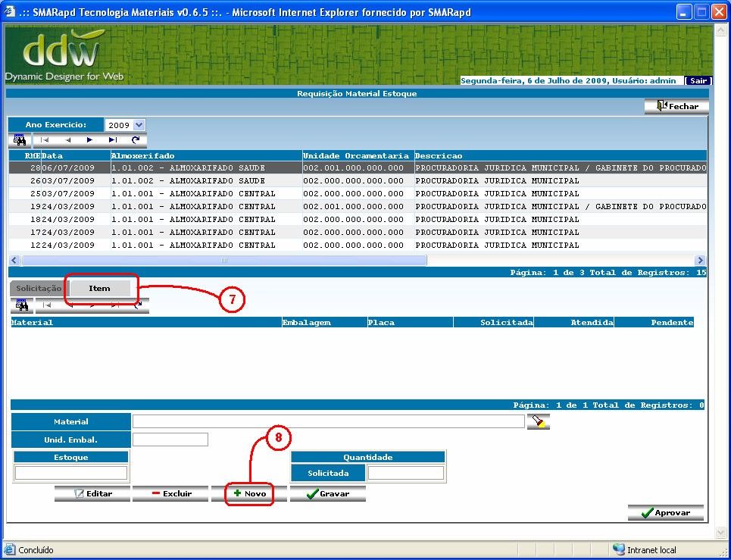Click the Unidade Orcamentaria column header
Viewport: 731px width, 560px height.
point(358,156)
